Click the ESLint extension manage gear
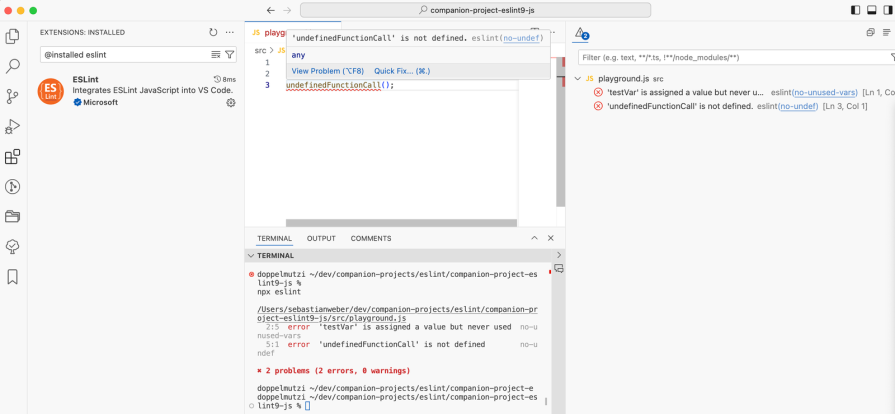The image size is (895, 414). (231, 102)
